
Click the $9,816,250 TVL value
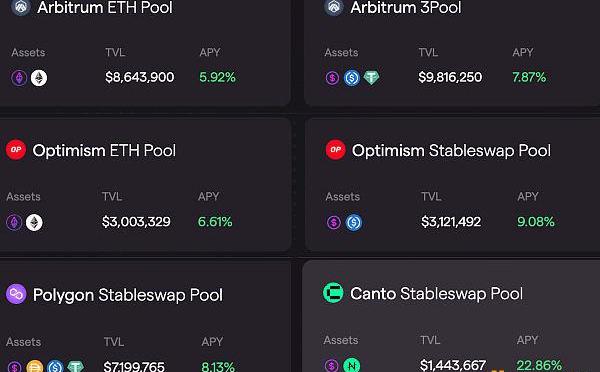pos(450,77)
